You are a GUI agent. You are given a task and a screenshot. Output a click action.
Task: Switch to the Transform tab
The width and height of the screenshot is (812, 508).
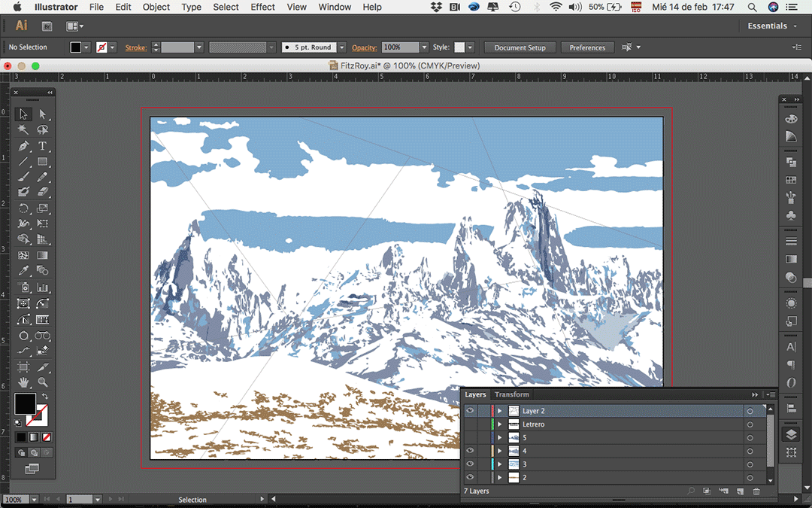pyautogui.click(x=512, y=394)
